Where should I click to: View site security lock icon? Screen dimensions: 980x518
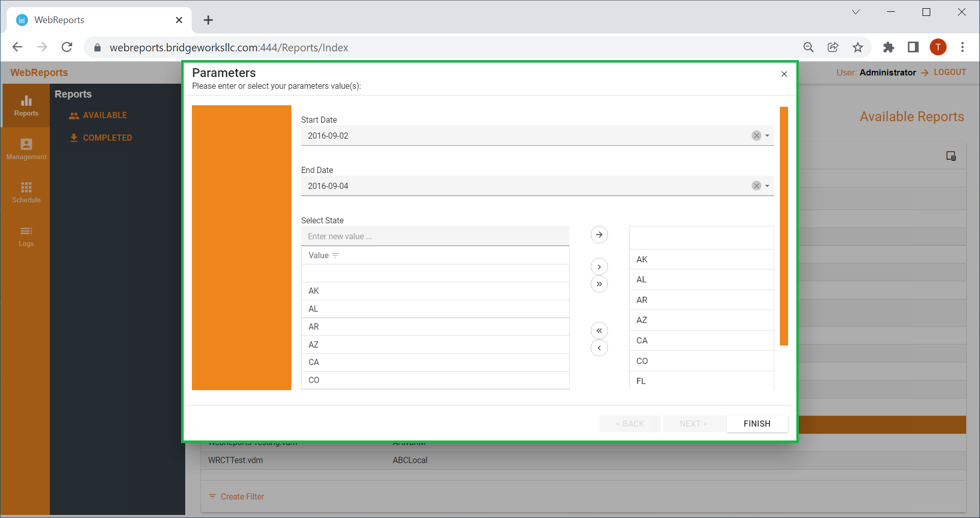click(97, 48)
